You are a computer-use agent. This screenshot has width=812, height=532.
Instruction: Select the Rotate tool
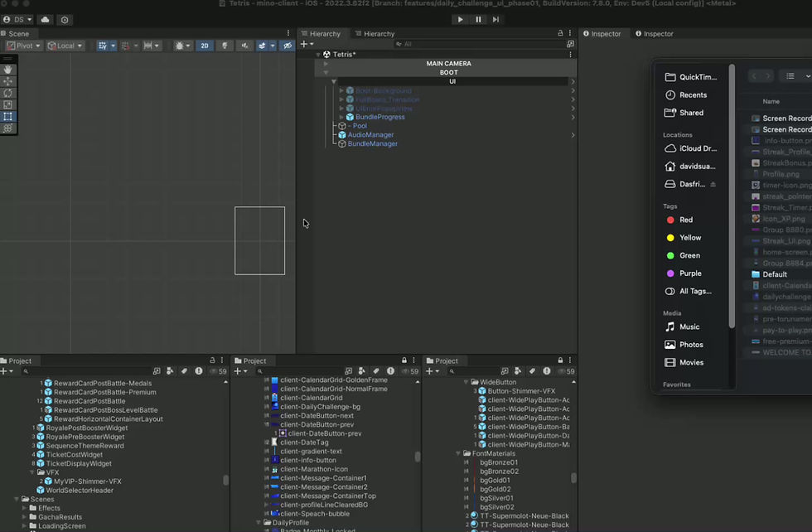[x=7, y=94]
